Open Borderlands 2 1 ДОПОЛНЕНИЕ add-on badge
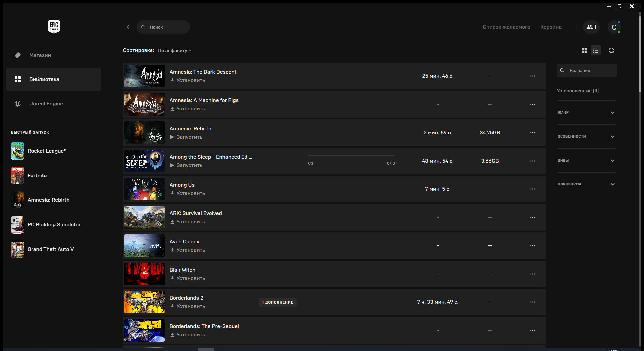Image resolution: width=644 pixels, height=351 pixels. pos(278,302)
